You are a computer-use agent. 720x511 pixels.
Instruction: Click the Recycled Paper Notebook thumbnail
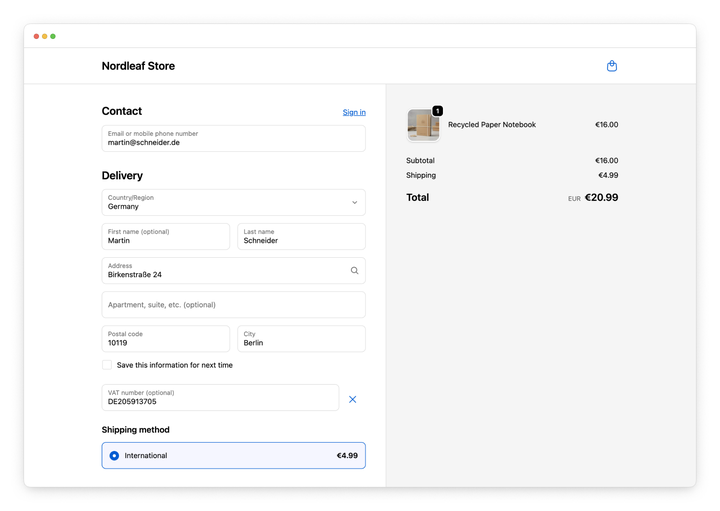(x=423, y=125)
